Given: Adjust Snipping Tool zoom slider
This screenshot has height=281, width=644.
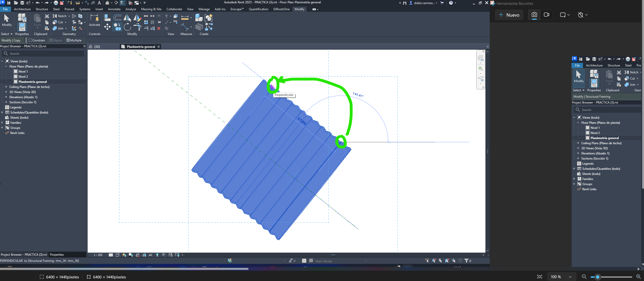Looking at the screenshot, I should tap(598, 277).
